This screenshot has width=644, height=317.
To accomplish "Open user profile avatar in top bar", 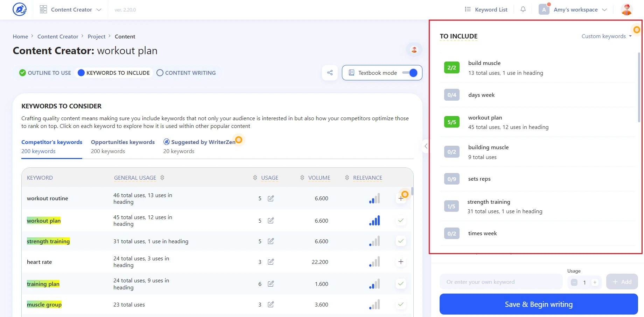I will [626, 9].
